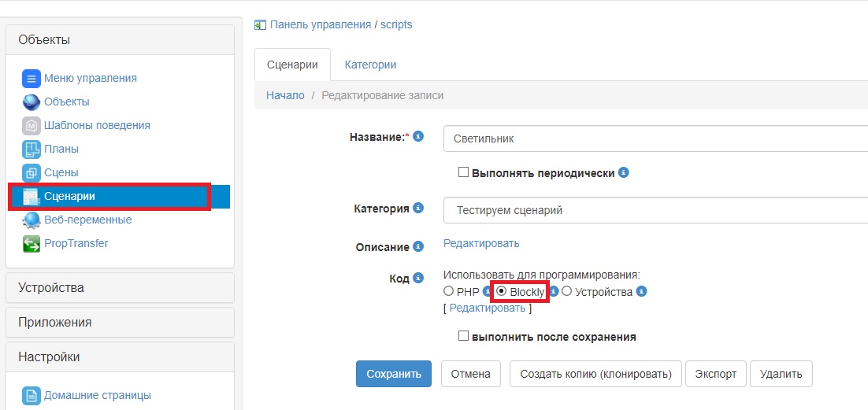Image resolution: width=868 pixels, height=410 pixels.
Task: Click the bracketed Редактировать link under Код
Action: [487, 308]
